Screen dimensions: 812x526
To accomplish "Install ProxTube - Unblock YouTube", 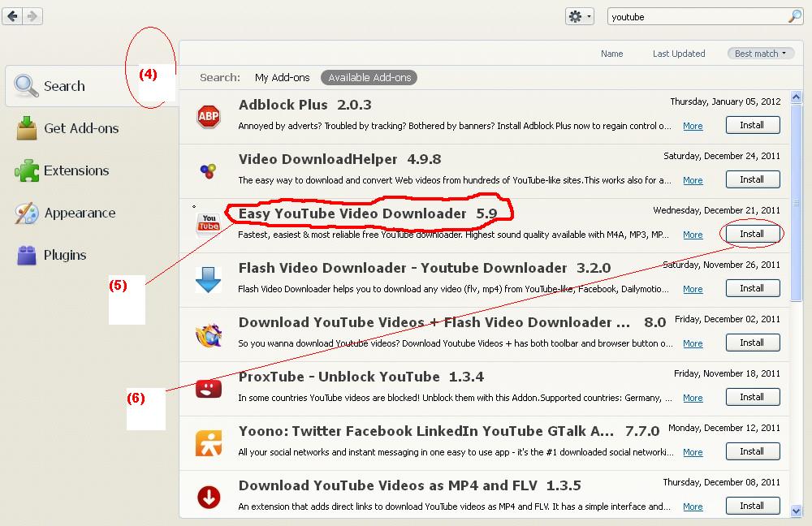I will [x=753, y=397].
